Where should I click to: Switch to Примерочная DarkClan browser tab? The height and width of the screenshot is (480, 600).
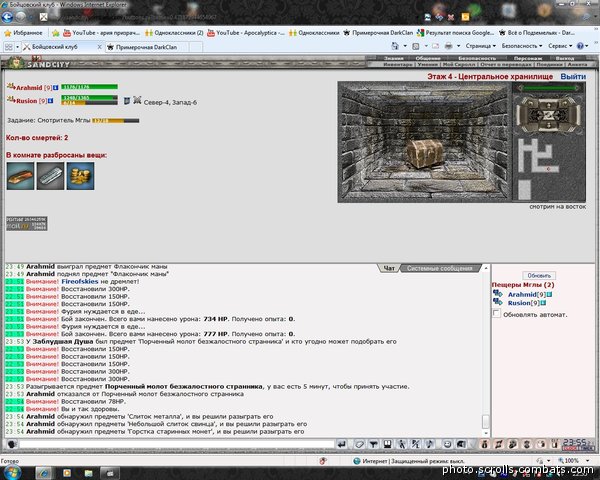(146, 47)
